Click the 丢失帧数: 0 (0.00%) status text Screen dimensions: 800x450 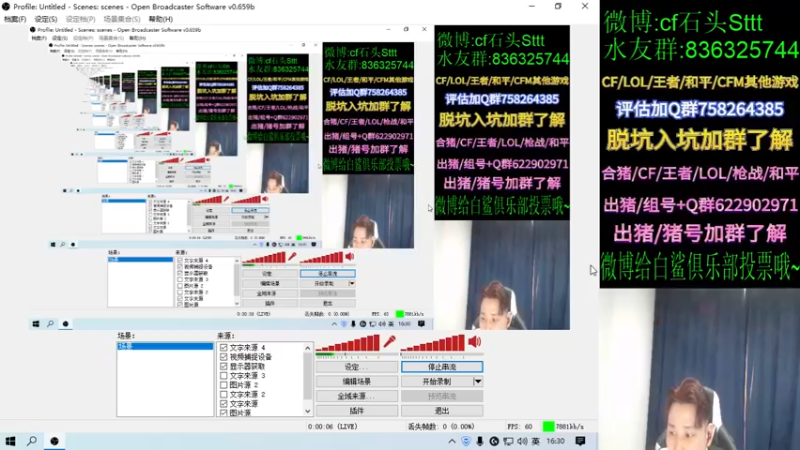441,427
